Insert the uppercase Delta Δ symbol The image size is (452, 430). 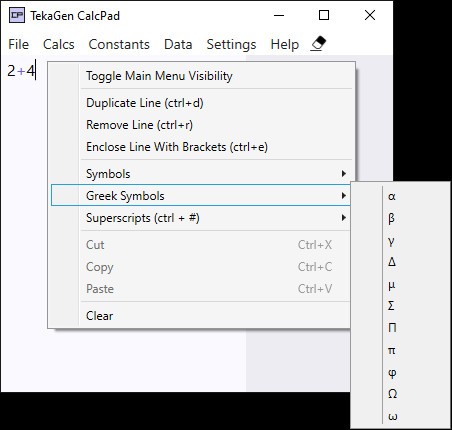[x=400, y=262]
